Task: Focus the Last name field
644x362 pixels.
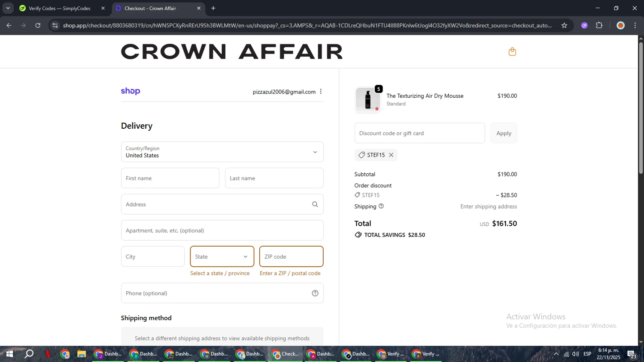Action: tap(274, 178)
